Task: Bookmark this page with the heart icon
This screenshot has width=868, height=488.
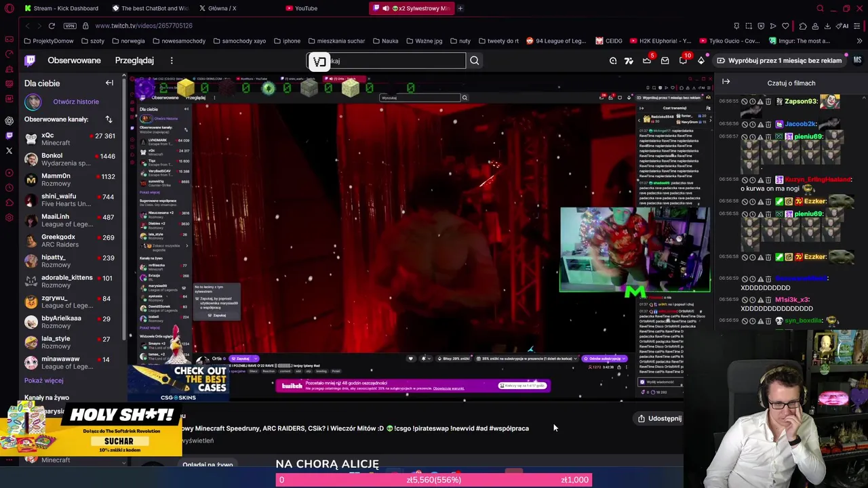Action: [x=785, y=26]
